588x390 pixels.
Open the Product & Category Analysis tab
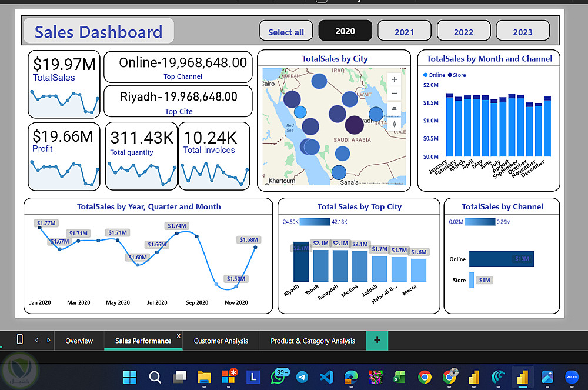pos(313,341)
